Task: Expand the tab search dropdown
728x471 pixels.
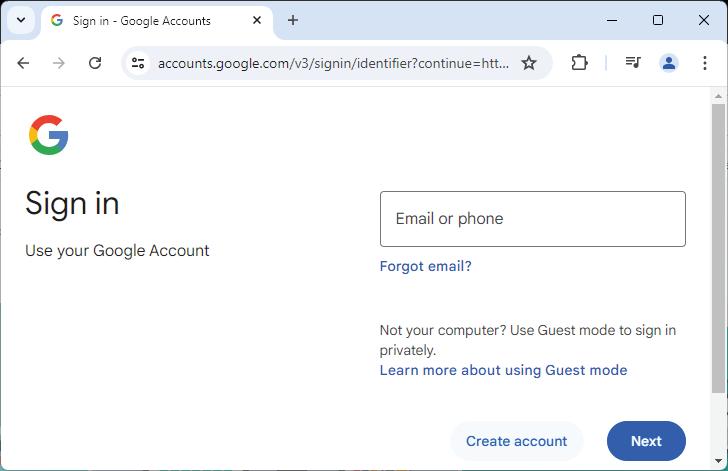Action: pos(21,20)
